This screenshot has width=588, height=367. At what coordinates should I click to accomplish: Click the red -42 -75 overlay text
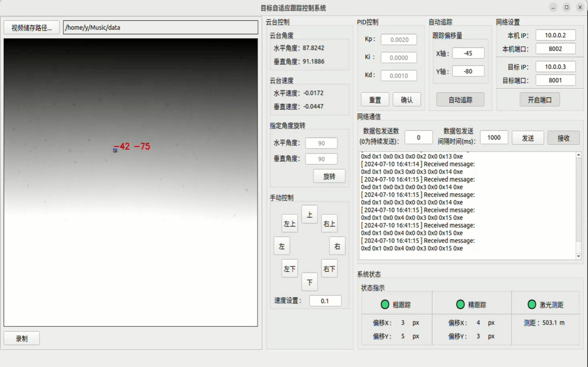132,146
